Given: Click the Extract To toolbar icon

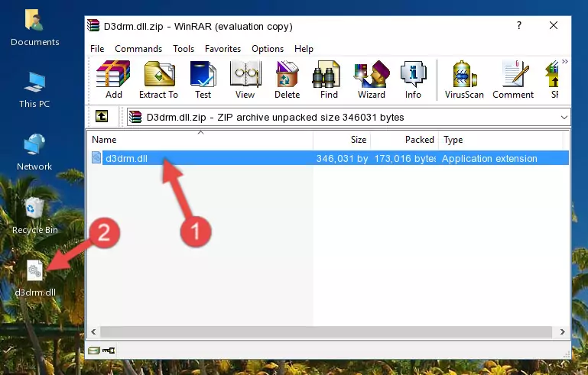Looking at the screenshot, I should click(x=158, y=79).
